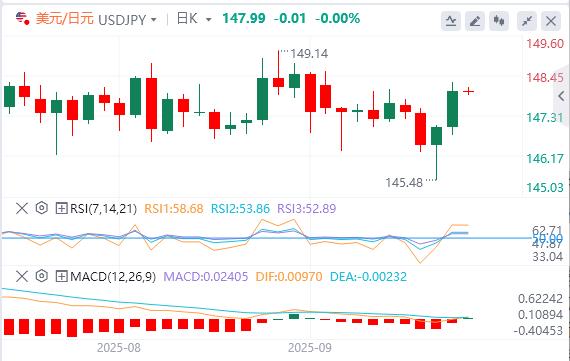Click the 美元/日元 currency pair name
The width and height of the screenshot is (570, 361).
pyautogui.click(x=65, y=19)
